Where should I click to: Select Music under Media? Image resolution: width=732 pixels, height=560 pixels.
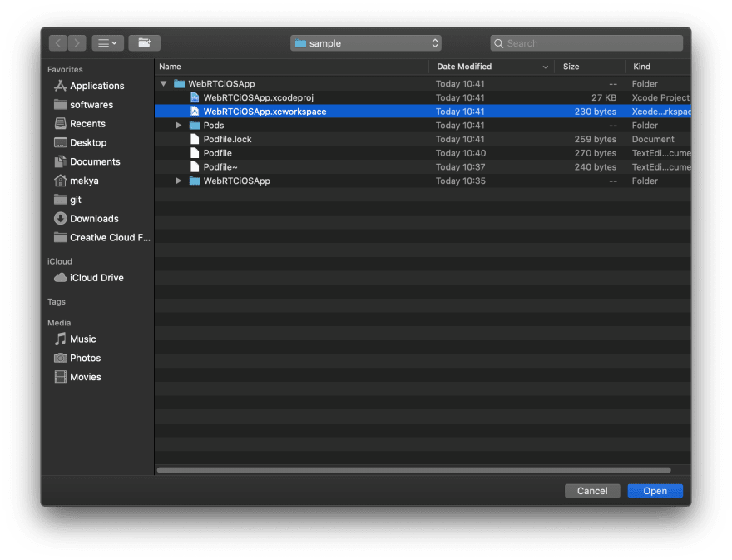pos(82,339)
